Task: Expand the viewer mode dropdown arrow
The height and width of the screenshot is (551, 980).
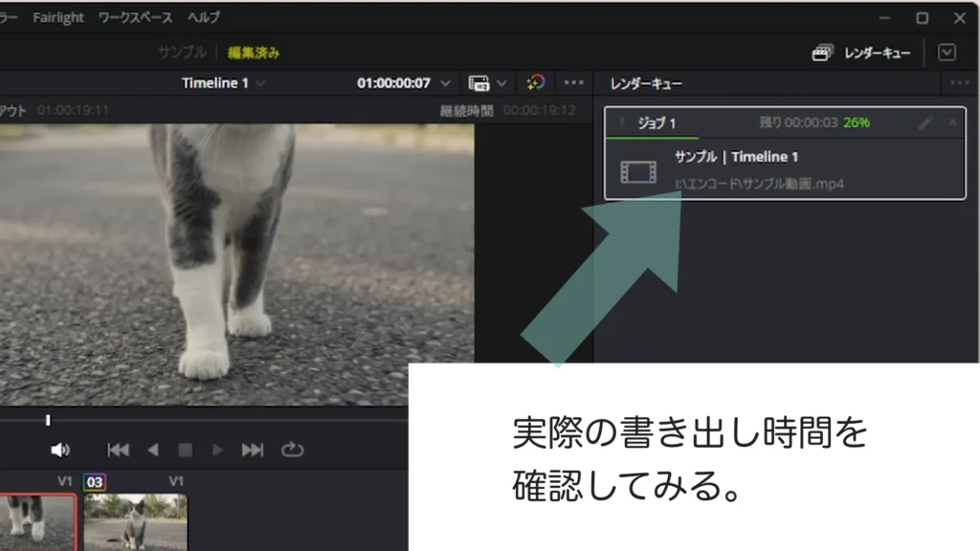Action: tap(501, 83)
